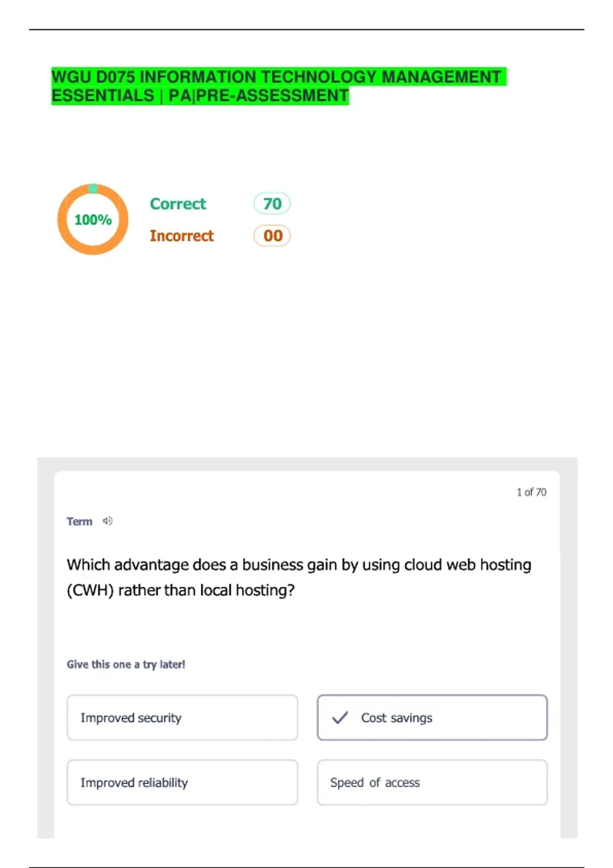The image size is (613, 868).
Task: Click the Correct count badge showing 70
Action: point(272,204)
